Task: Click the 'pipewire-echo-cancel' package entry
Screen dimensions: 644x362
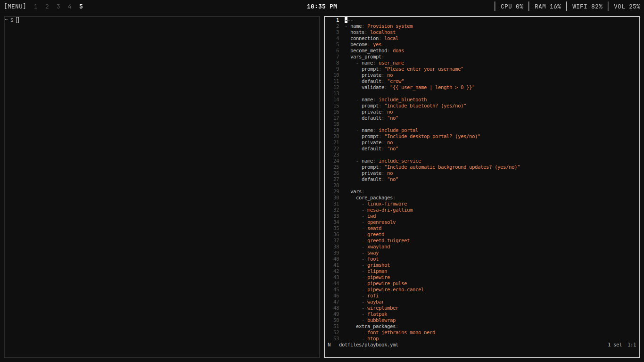Action: (396, 290)
